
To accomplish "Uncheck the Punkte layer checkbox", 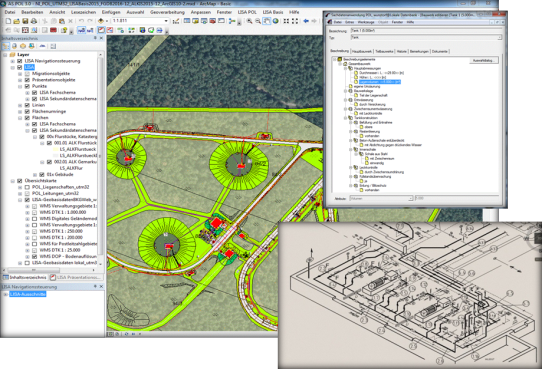I will point(27,86).
